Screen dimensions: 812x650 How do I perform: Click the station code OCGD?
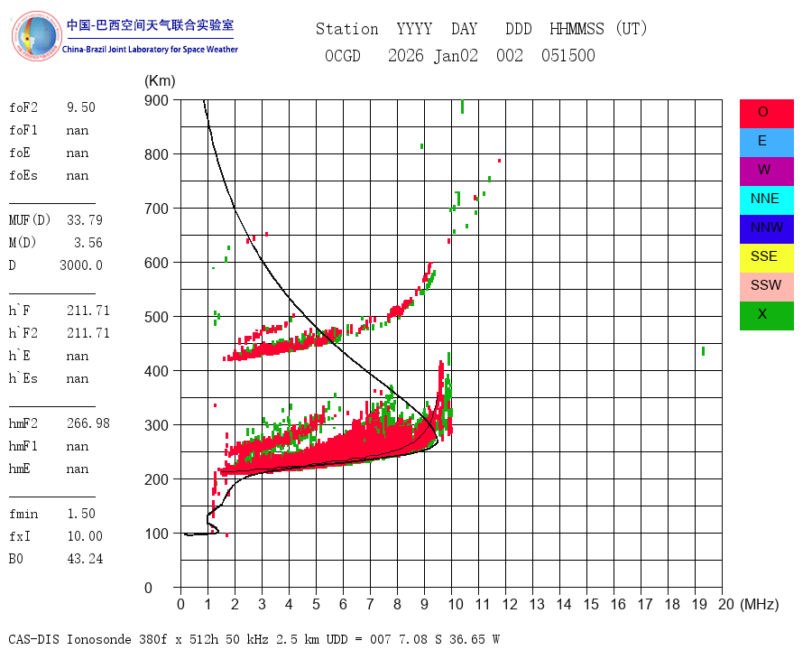pos(343,55)
